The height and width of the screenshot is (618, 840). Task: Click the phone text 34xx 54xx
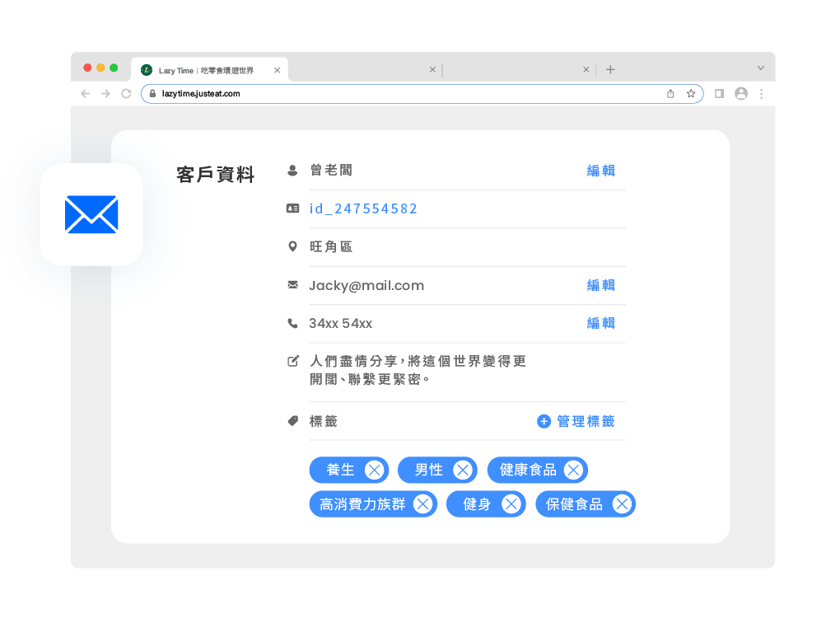(x=341, y=323)
